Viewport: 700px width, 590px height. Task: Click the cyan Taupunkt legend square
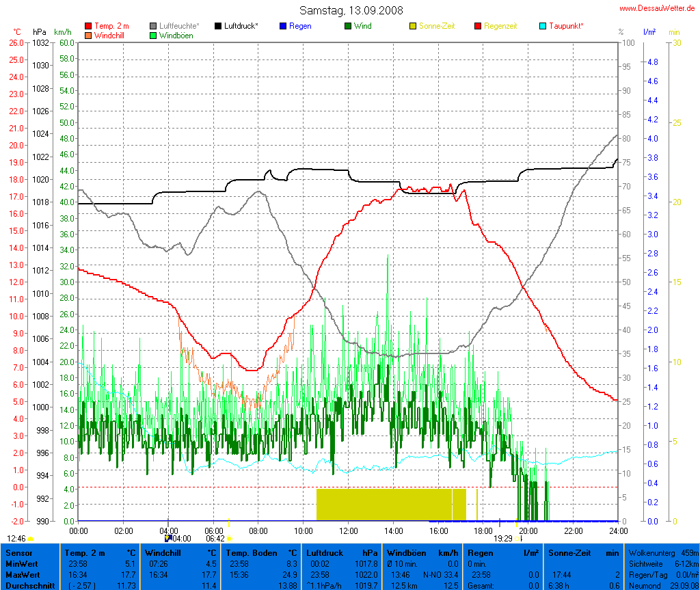click(543, 26)
